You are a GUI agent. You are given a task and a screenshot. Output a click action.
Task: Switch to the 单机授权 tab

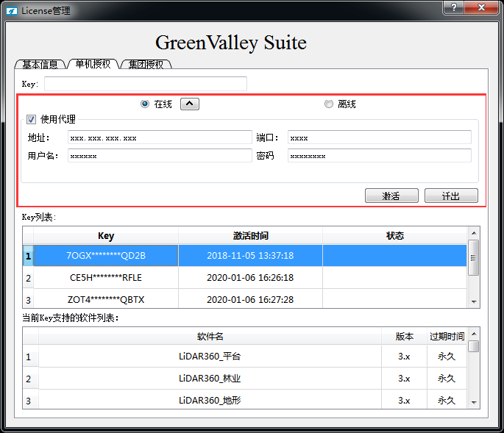point(93,64)
